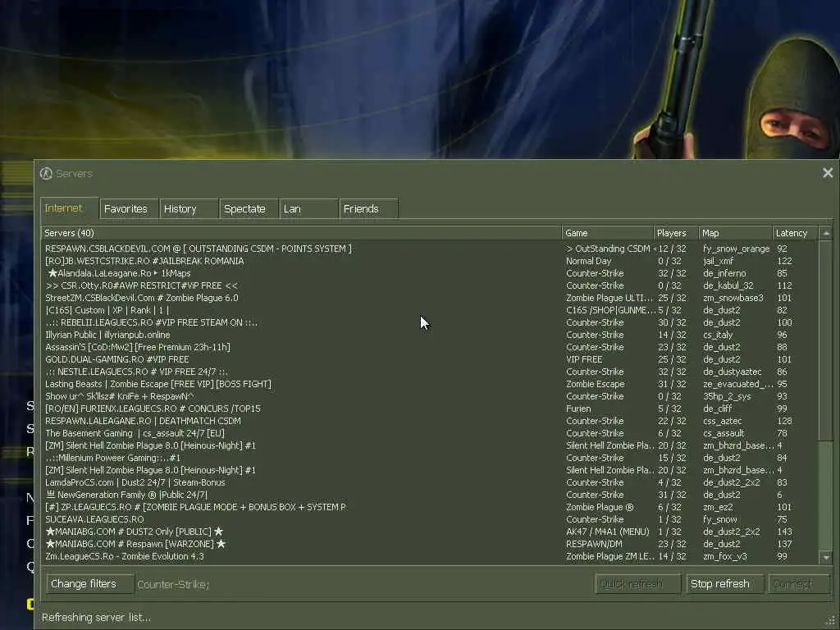The height and width of the screenshot is (630, 840).
Task: Select [RO/EN] FURIENX.LEAGUECS.RO CONCURS server
Action: [x=431, y=409]
